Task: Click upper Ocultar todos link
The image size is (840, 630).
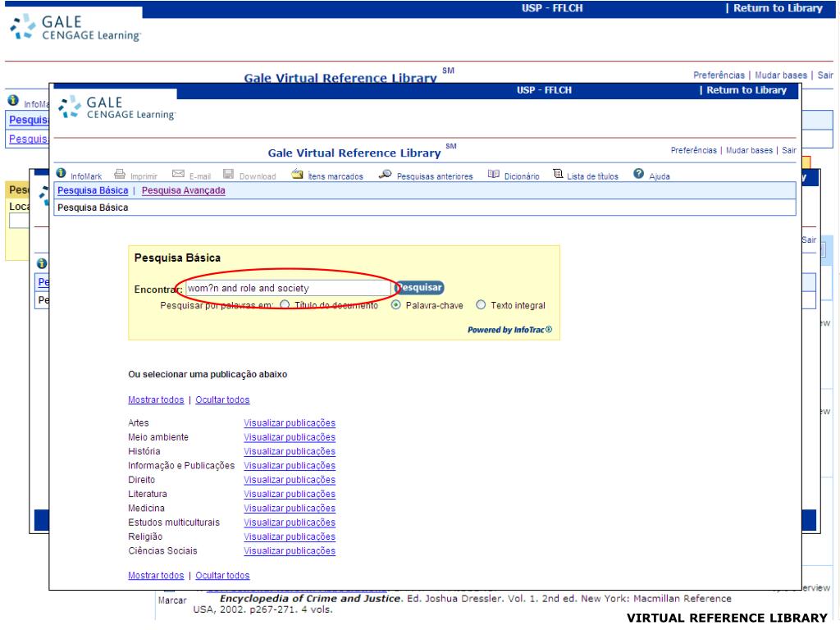Action: (222, 399)
